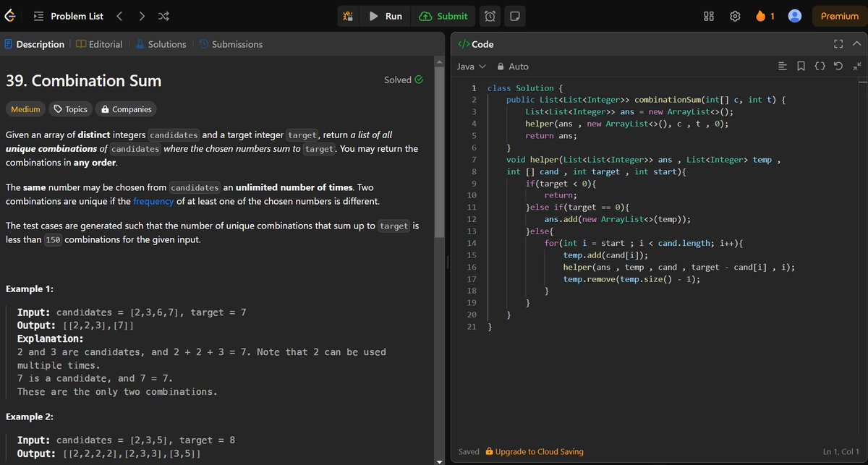Click the 'Ln 1, Col 1' status text

[842, 451]
